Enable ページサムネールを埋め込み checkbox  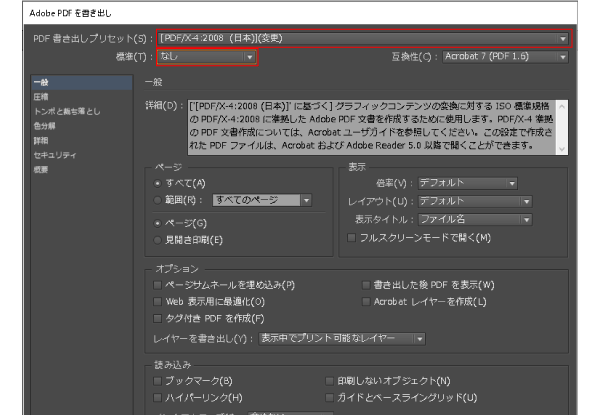157,285
